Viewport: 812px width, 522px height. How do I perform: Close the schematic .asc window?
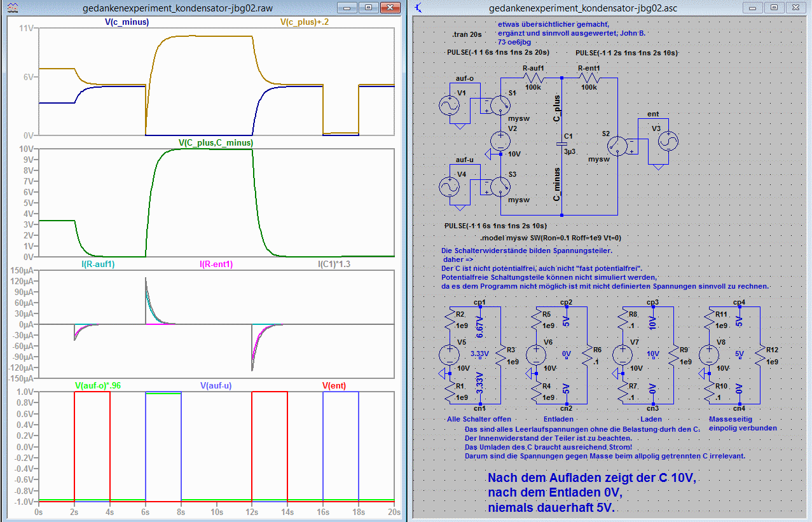click(797, 8)
